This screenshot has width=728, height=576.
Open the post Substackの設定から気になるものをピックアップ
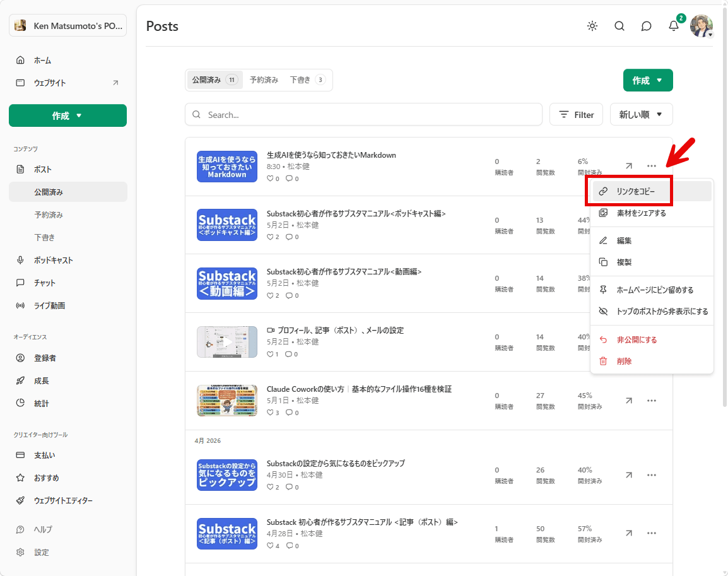pos(336,463)
